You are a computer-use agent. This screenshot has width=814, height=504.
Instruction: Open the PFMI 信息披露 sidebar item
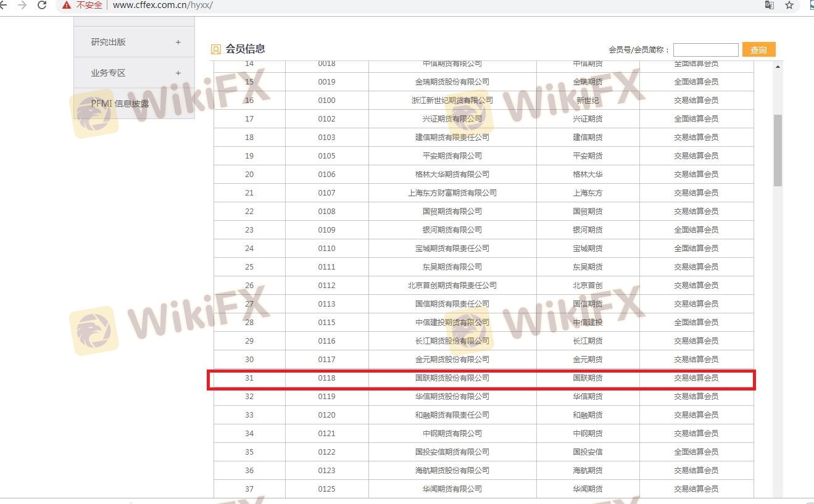pos(120,104)
